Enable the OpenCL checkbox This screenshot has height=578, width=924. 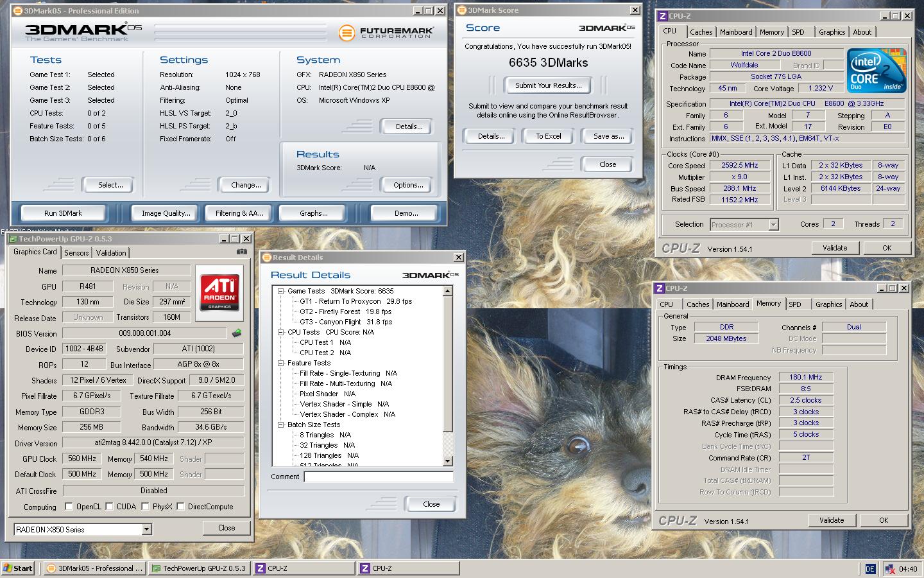pyautogui.click(x=69, y=506)
